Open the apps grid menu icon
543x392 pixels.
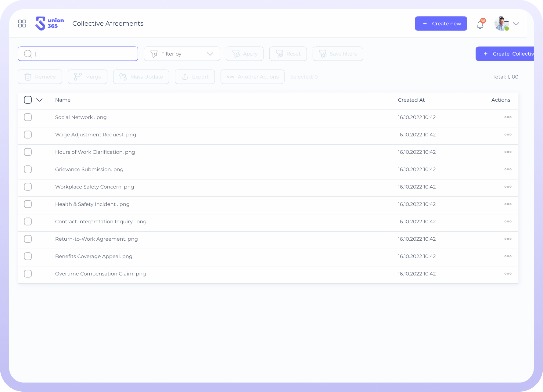click(x=22, y=23)
